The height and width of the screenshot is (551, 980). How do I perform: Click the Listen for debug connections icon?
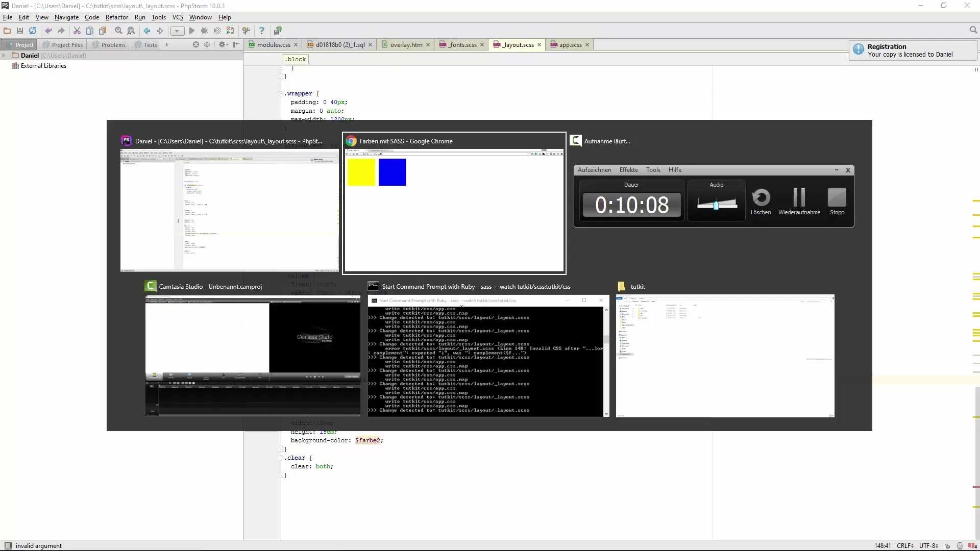(230, 31)
